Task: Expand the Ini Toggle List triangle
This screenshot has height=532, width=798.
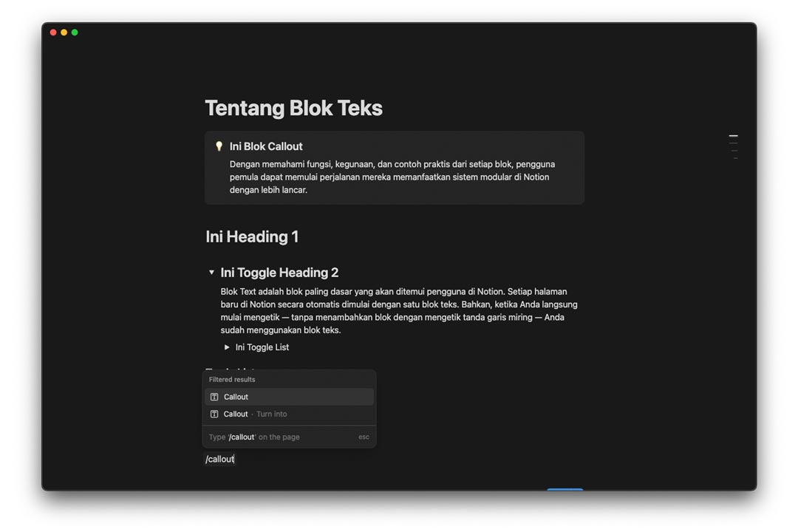Action: 227,347
